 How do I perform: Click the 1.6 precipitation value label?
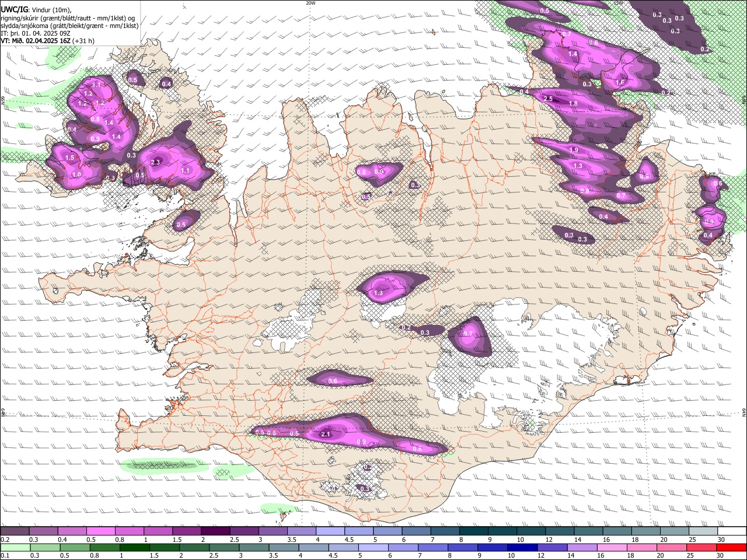click(620, 83)
